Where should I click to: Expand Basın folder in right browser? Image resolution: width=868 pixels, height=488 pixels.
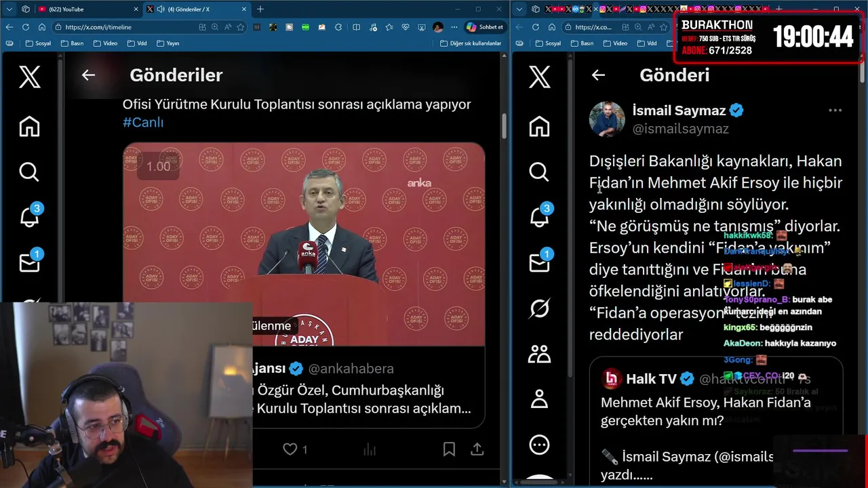582,43
